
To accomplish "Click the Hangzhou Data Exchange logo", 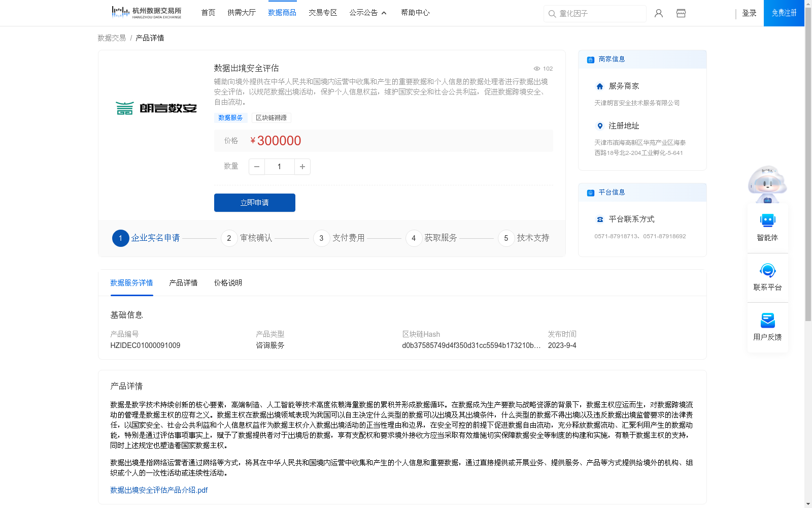I will [146, 13].
